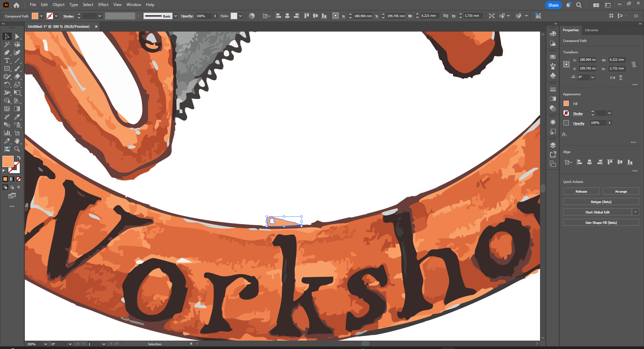The height and width of the screenshot is (349, 644).
Task: Click the Fill color swatch in Appearance
Action: (566, 104)
